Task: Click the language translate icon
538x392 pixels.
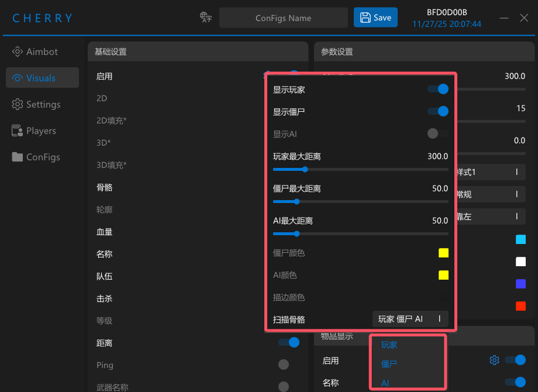Action: pyautogui.click(x=205, y=17)
